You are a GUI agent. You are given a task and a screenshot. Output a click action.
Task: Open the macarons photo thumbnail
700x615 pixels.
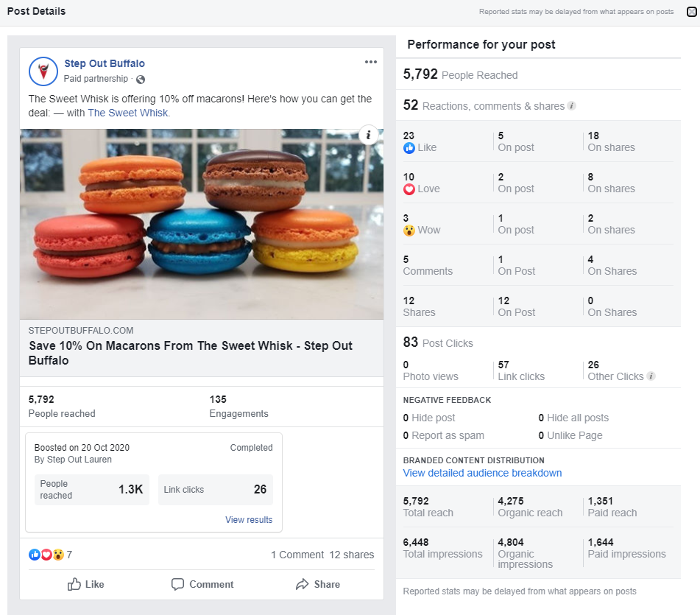pyautogui.click(x=202, y=224)
